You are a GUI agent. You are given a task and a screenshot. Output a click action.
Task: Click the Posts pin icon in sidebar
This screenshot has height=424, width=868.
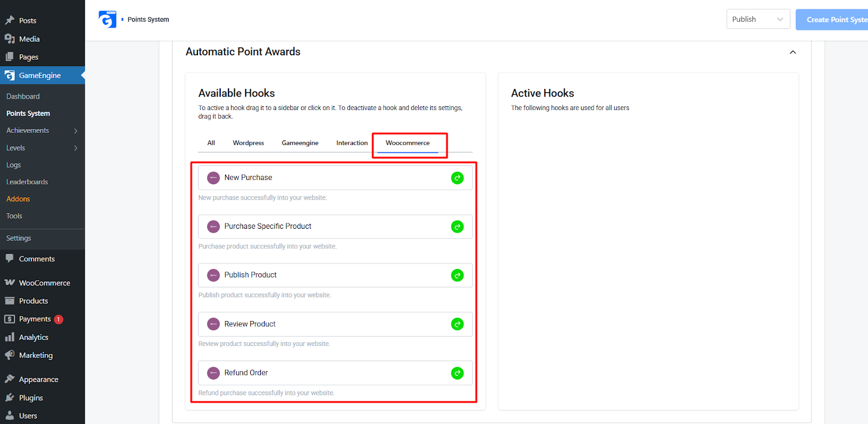pos(10,20)
